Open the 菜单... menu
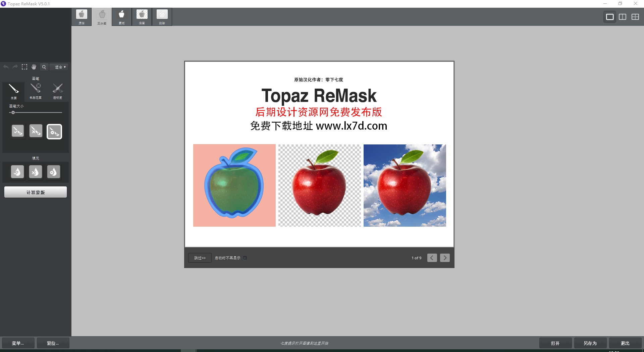644x352 pixels. 18,343
